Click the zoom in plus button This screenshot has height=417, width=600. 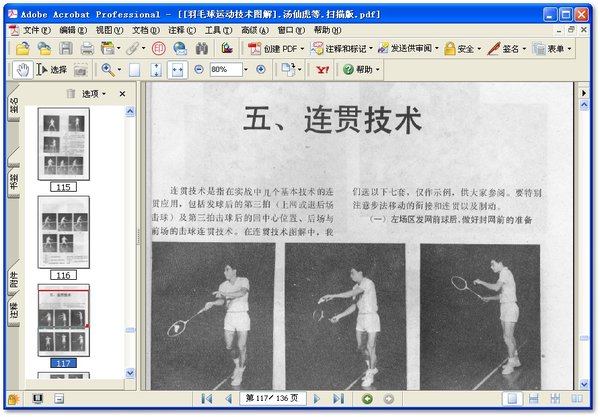pyautogui.click(x=261, y=70)
